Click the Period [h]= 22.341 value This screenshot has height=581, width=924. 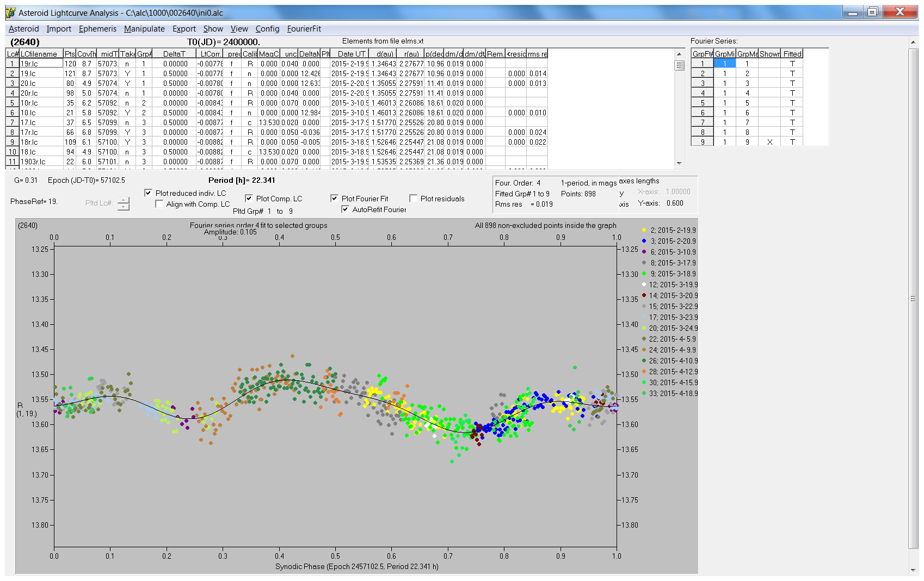click(242, 180)
